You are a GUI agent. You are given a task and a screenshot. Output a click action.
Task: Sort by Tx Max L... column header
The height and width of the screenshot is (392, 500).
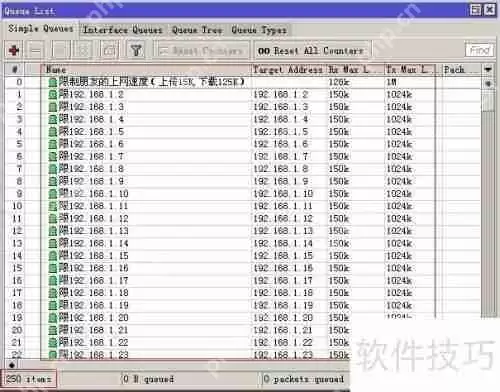coord(410,69)
